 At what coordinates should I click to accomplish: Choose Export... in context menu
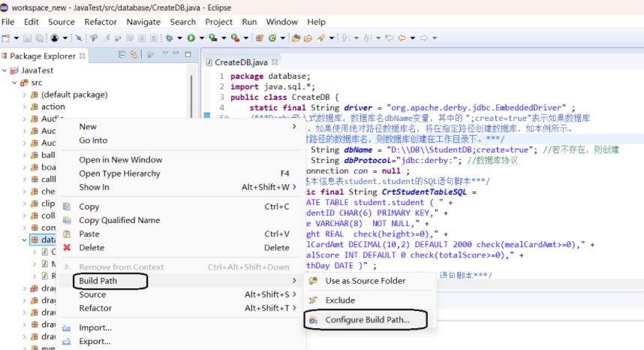tap(179, 341)
